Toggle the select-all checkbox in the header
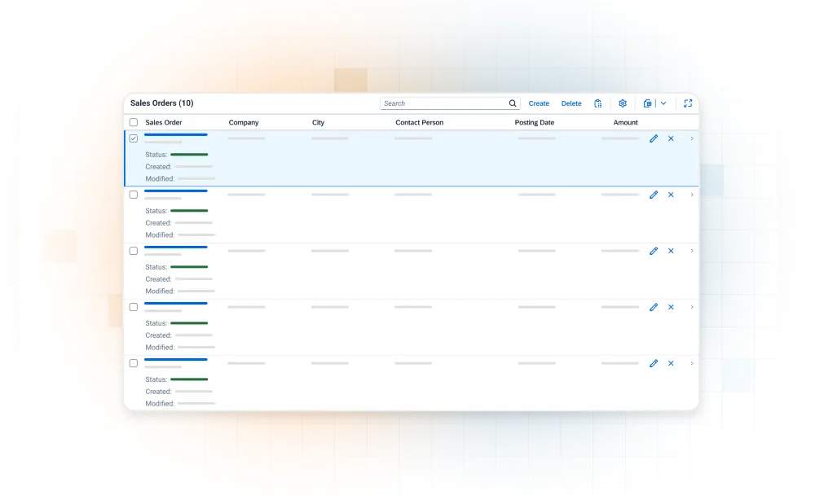Viewport: 815px width, 504px height. tap(134, 122)
